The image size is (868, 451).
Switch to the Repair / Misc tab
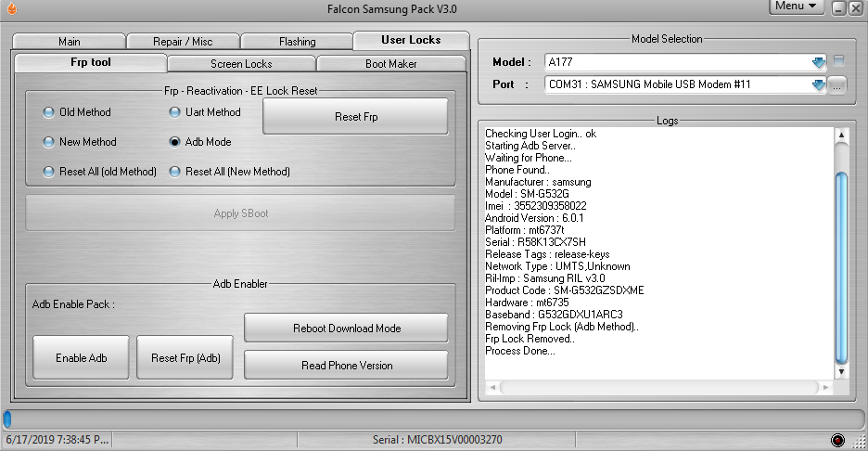183,42
